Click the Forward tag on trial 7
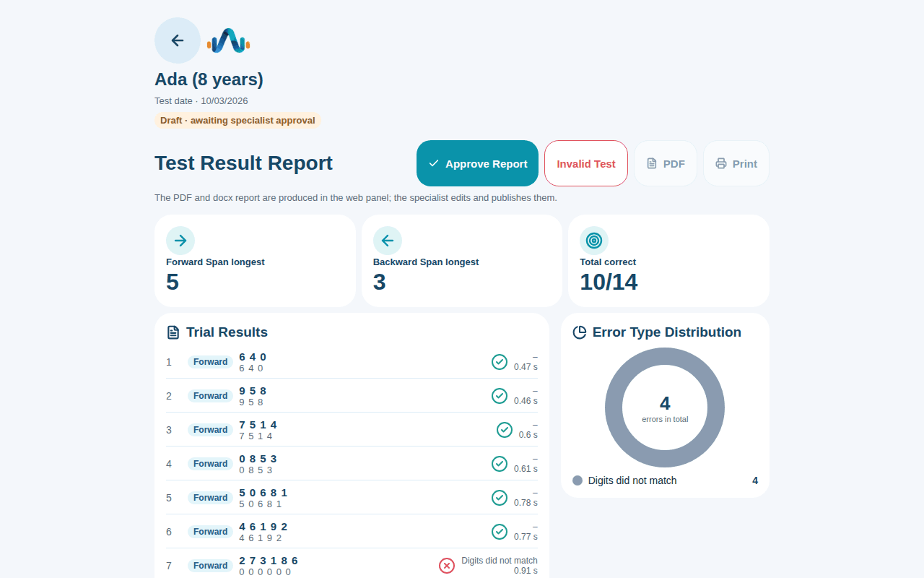Screen dimensions: 924x578 tap(211, 566)
